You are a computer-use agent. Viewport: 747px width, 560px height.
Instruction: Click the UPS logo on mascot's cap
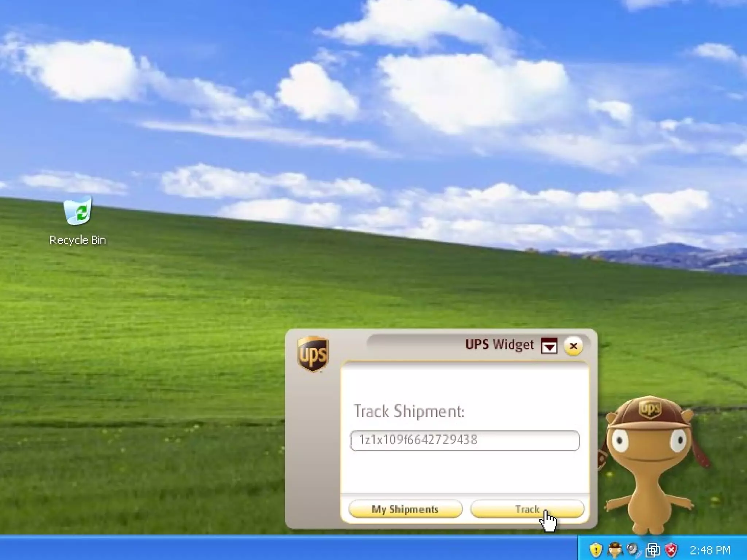pos(650,409)
